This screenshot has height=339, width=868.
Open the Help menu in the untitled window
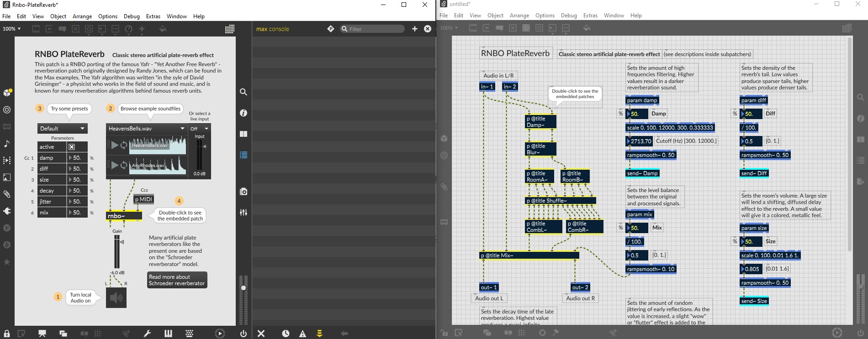click(x=636, y=16)
